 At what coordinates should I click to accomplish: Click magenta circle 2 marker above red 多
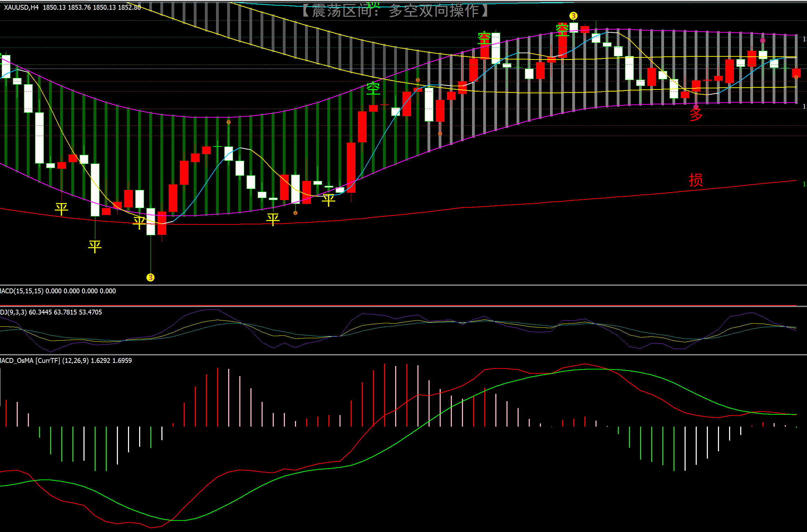point(696,107)
